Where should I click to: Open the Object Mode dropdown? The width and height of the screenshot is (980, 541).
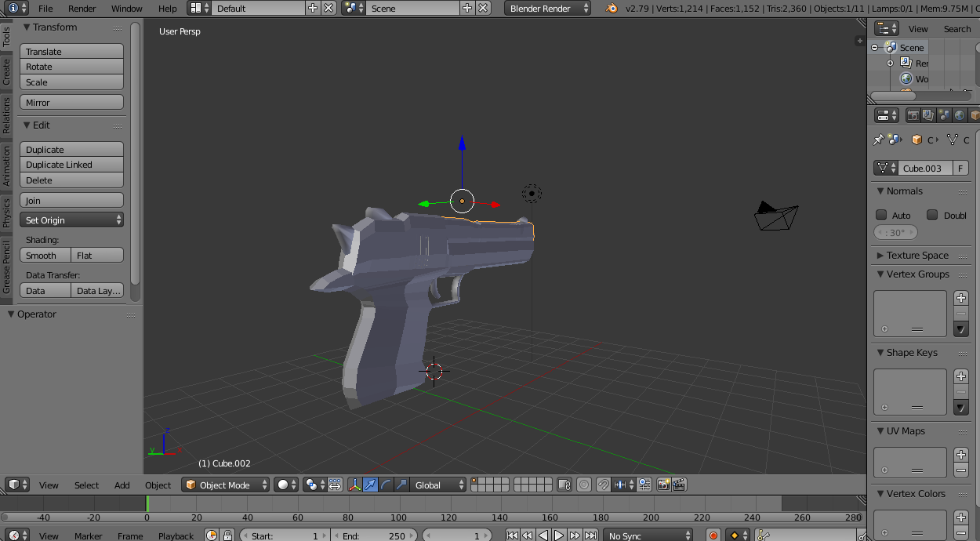226,485
